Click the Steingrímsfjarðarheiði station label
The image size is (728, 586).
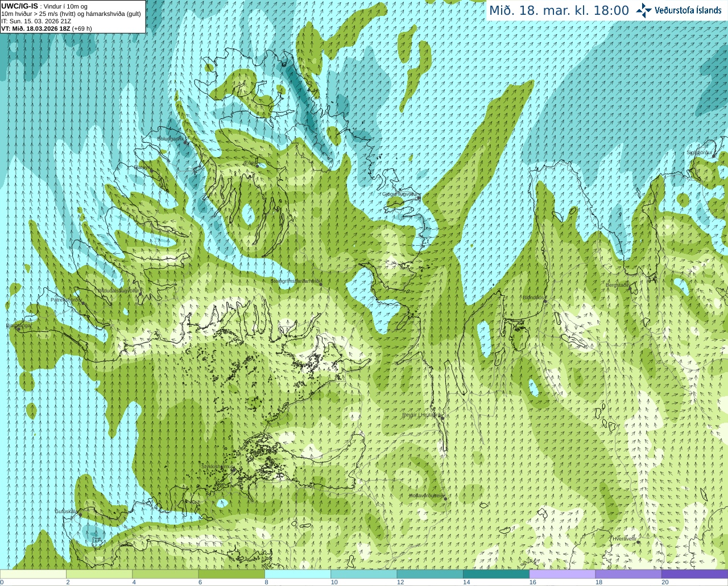[x=296, y=281]
